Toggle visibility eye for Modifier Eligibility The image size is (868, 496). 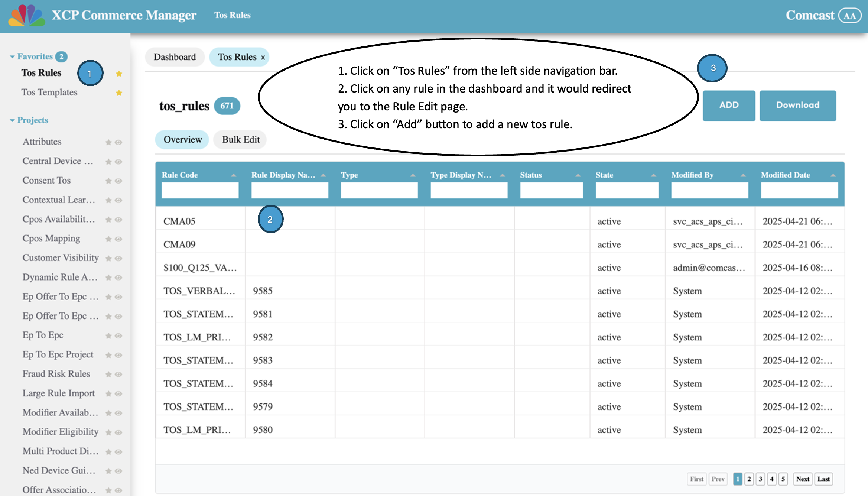[x=118, y=432]
